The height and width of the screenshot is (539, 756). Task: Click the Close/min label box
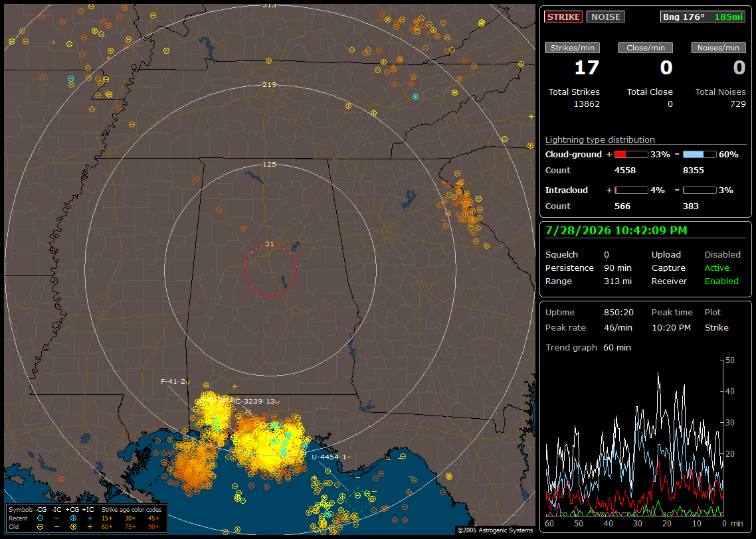646,48
